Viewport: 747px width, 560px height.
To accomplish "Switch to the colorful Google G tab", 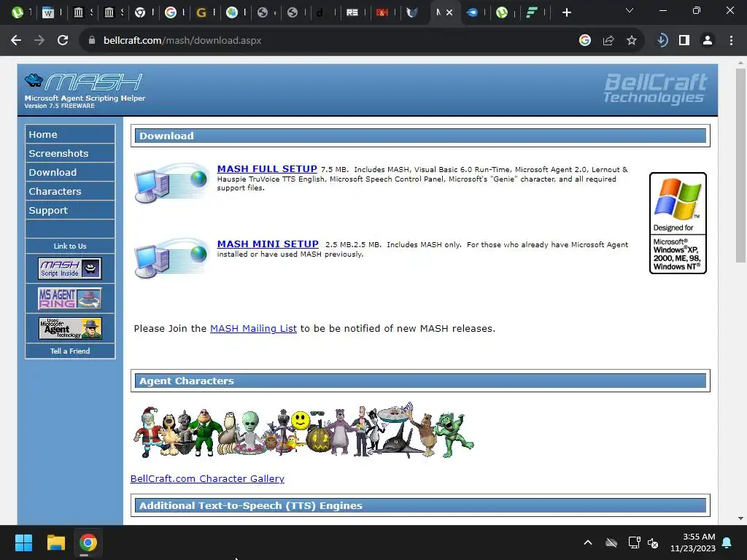I will point(171,13).
